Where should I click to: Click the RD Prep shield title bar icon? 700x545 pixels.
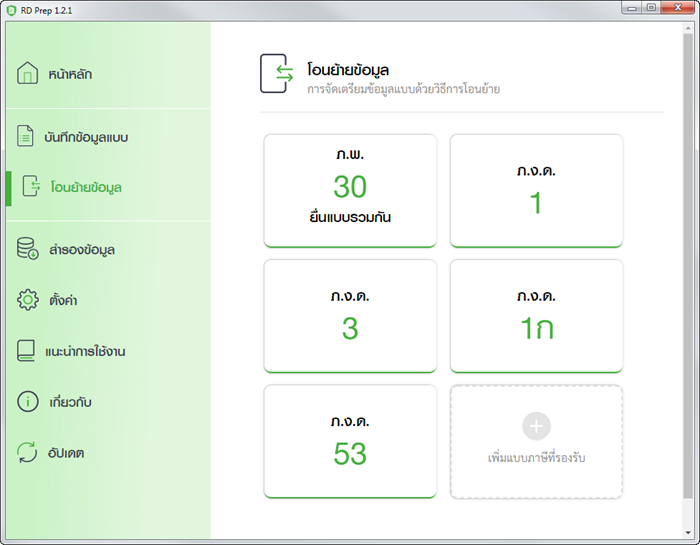click(x=11, y=9)
